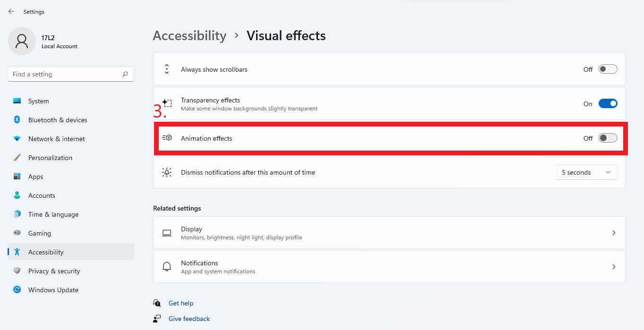Open Network & internet settings
The width and height of the screenshot is (644, 330).
[56, 139]
